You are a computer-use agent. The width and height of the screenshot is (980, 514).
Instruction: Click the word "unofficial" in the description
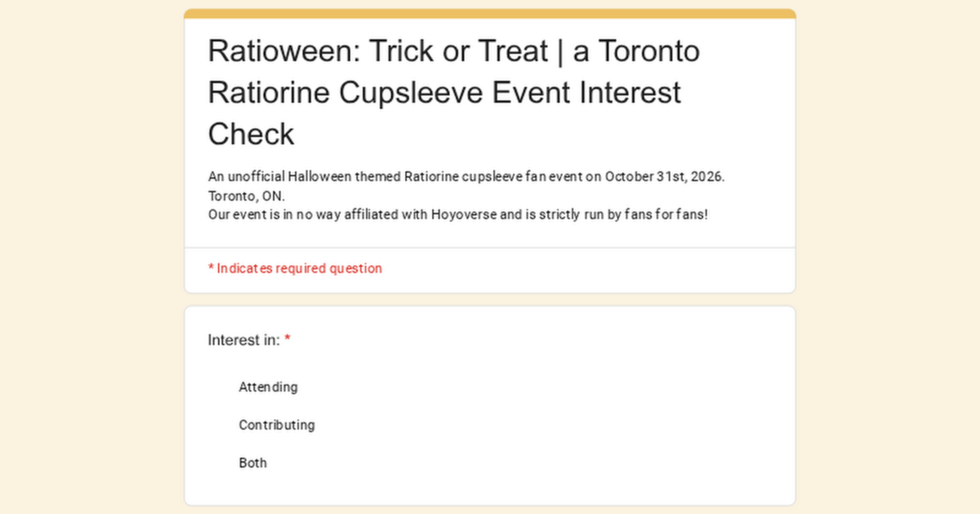pyautogui.click(x=256, y=176)
